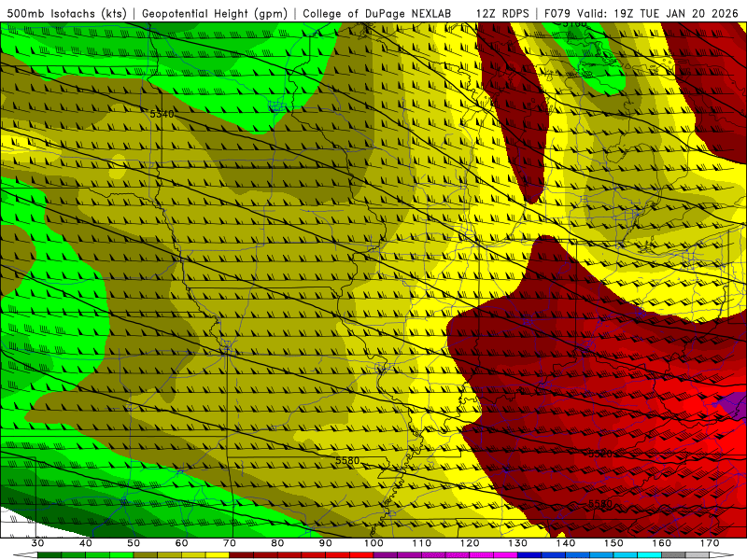
Task: Click the 'College of DuPage NEXLAB' label
Action: pyautogui.click(x=377, y=13)
